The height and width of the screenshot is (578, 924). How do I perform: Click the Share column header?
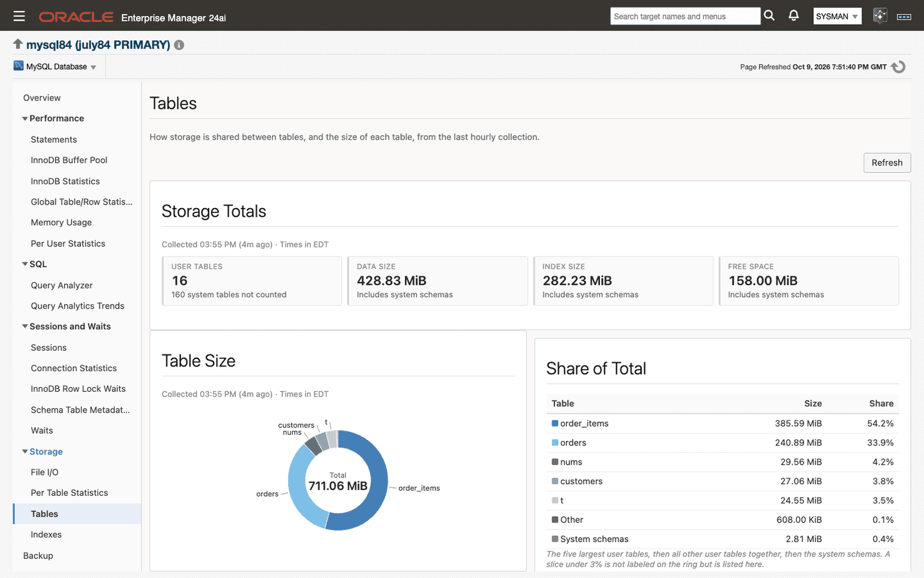pos(881,403)
